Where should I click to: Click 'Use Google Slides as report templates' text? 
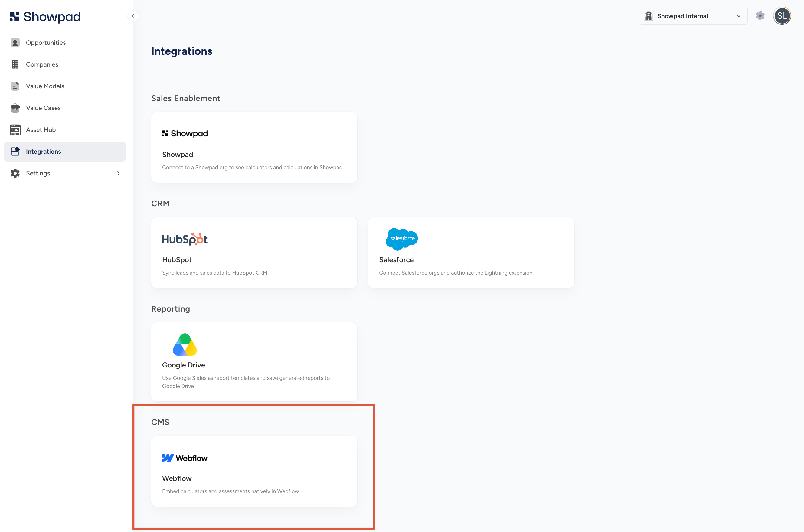pos(246,382)
